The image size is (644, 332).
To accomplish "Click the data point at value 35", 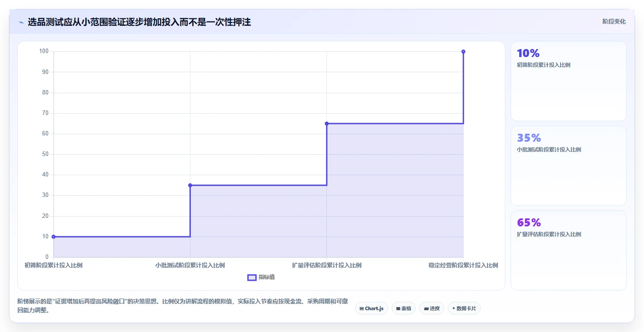I will coord(190,185).
